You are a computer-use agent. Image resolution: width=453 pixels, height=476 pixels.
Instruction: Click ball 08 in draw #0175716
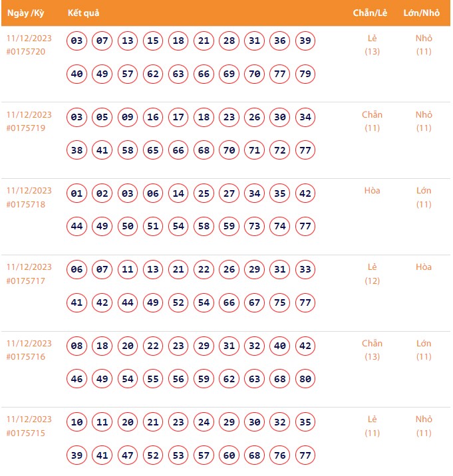tap(77, 346)
